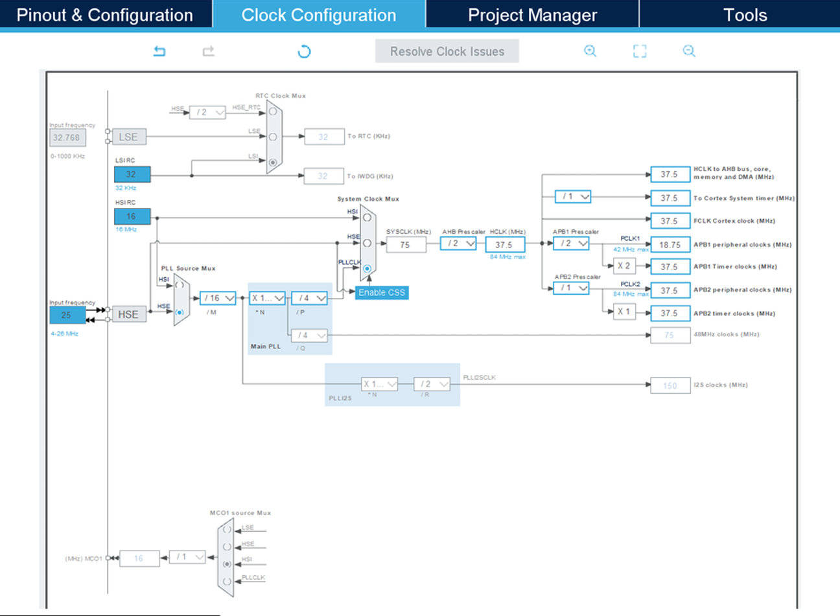Select HSE in PLL Source Mux
840x616 pixels.
(180, 312)
